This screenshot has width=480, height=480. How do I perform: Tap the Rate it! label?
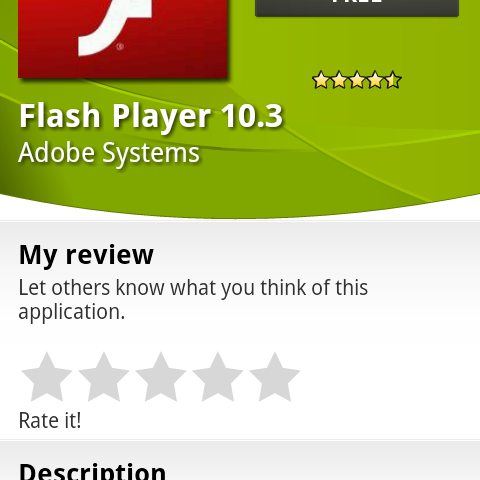pos(50,420)
